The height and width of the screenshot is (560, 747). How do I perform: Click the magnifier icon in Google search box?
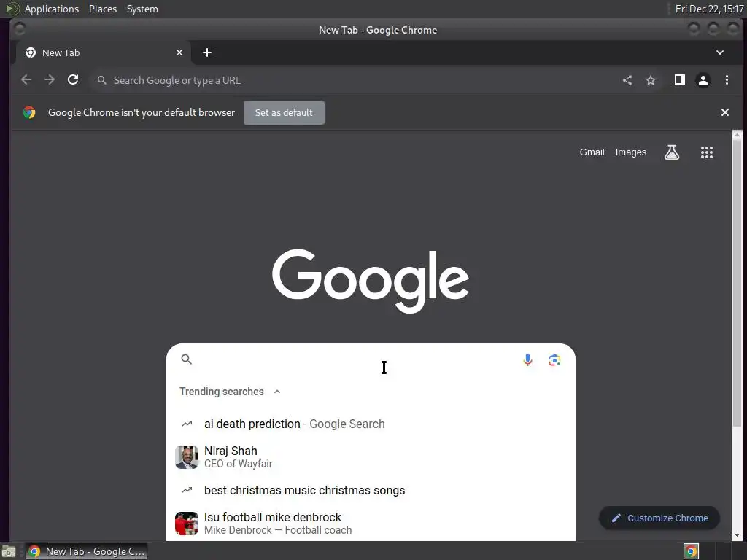(x=187, y=359)
